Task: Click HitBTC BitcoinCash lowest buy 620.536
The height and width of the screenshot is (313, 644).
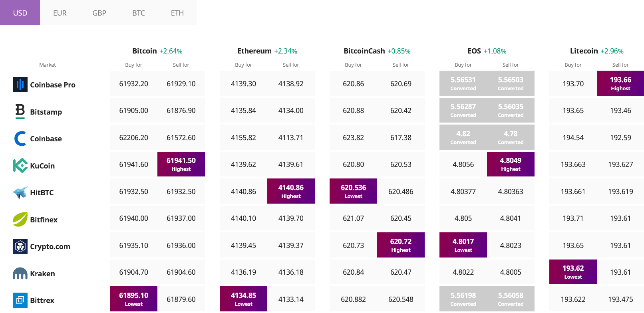Action: click(353, 191)
